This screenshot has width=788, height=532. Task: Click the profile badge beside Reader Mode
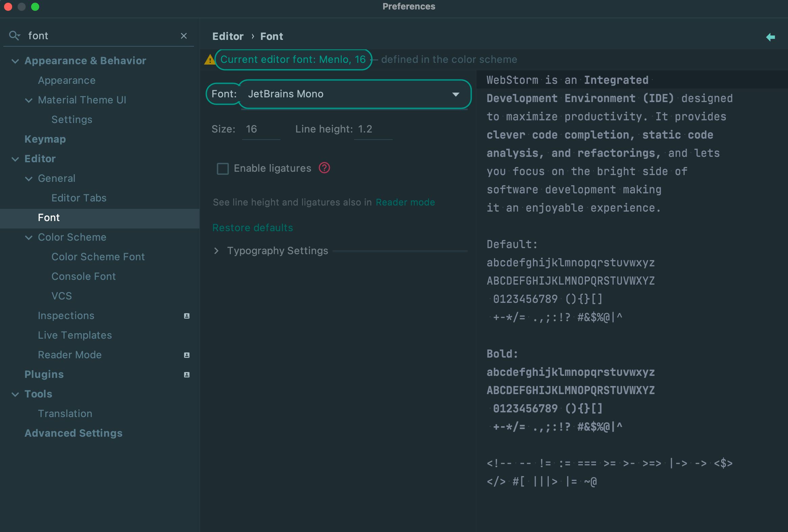coord(186,355)
